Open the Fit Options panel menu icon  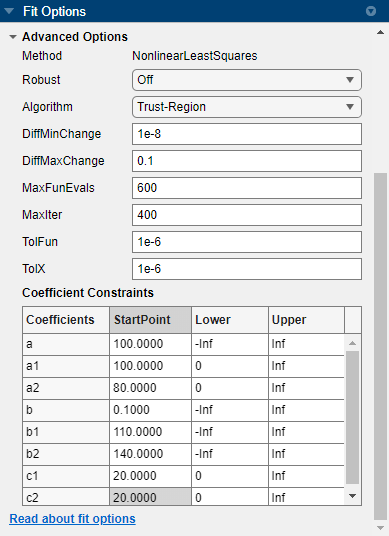pyautogui.click(x=371, y=11)
